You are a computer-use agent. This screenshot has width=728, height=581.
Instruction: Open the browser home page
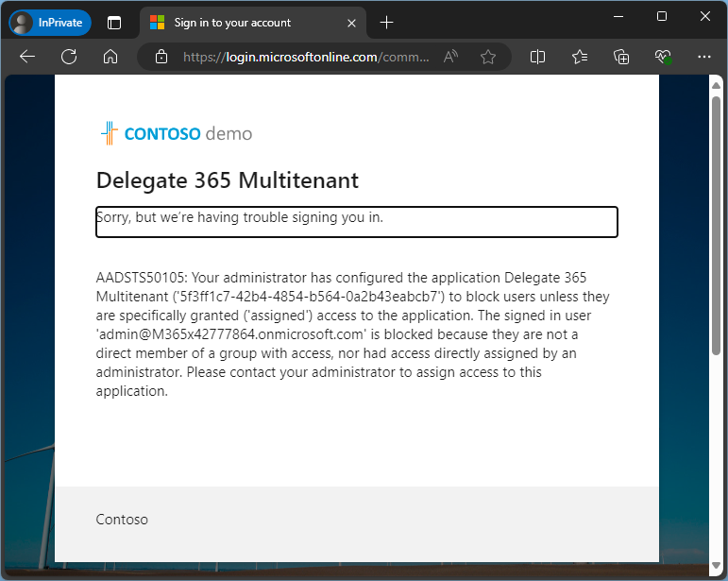(x=110, y=57)
